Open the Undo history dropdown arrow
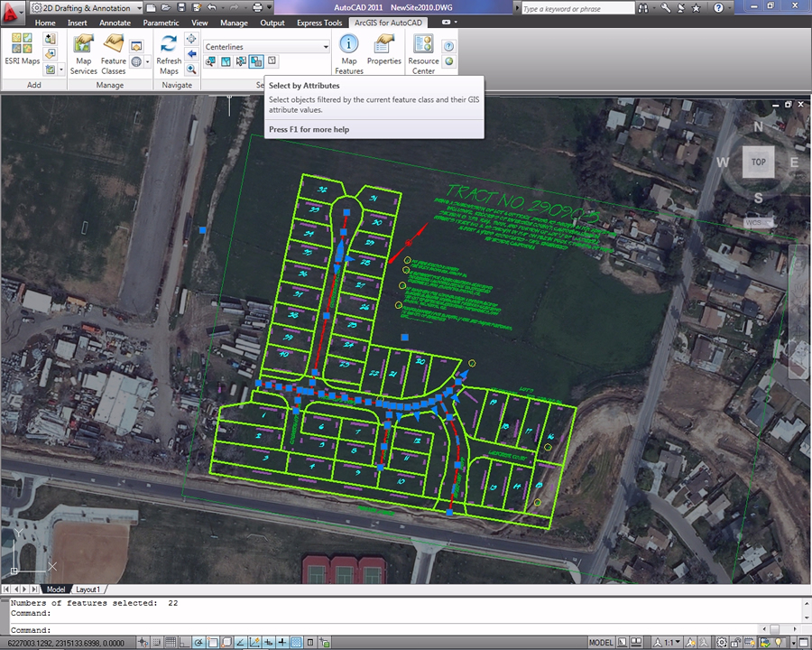Viewport: 812px width, 650px height. (221, 8)
